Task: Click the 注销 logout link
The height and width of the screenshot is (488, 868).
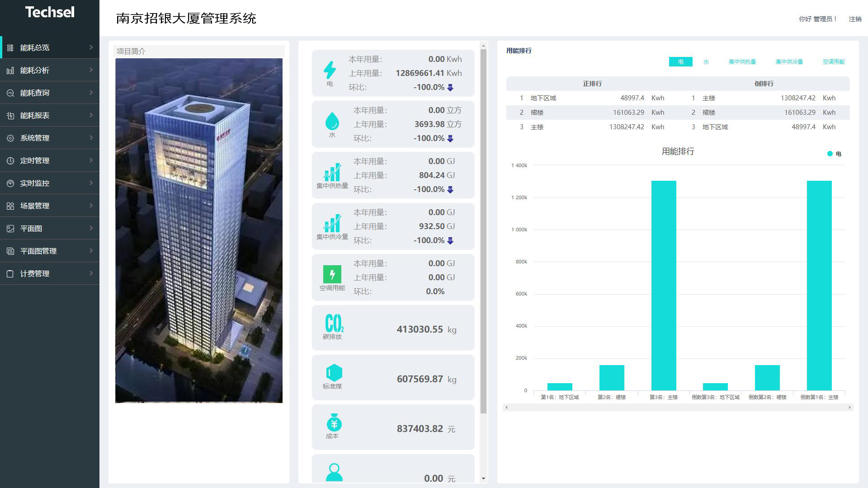Action: point(855,19)
